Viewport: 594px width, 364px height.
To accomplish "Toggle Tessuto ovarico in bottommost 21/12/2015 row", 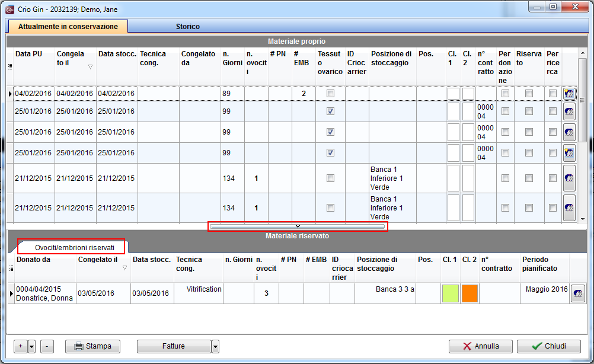I will pyautogui.click(x=330, y=208).
